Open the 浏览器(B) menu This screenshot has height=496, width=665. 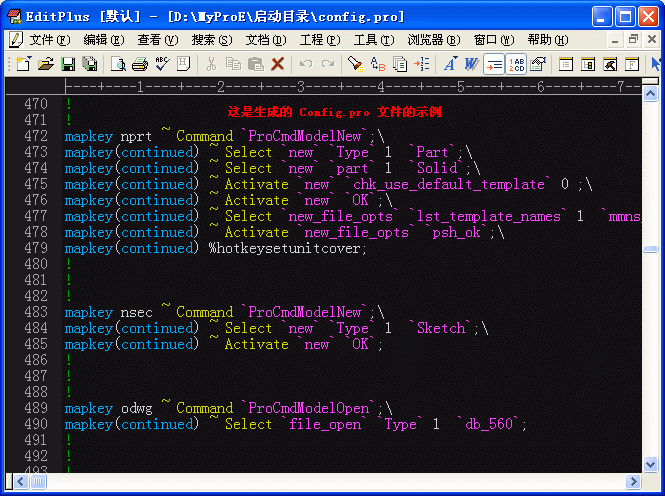tap(434, 40)
